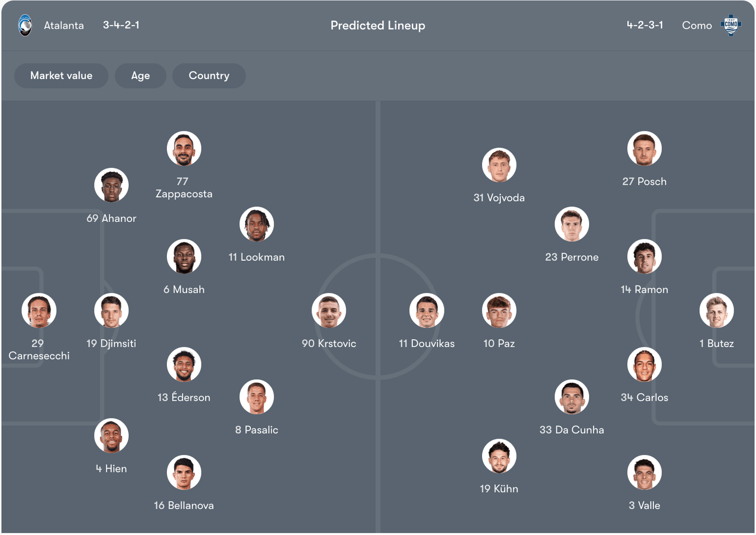Open Perrone's player portrait
756x535 pixels.
[x=572, y=224]
